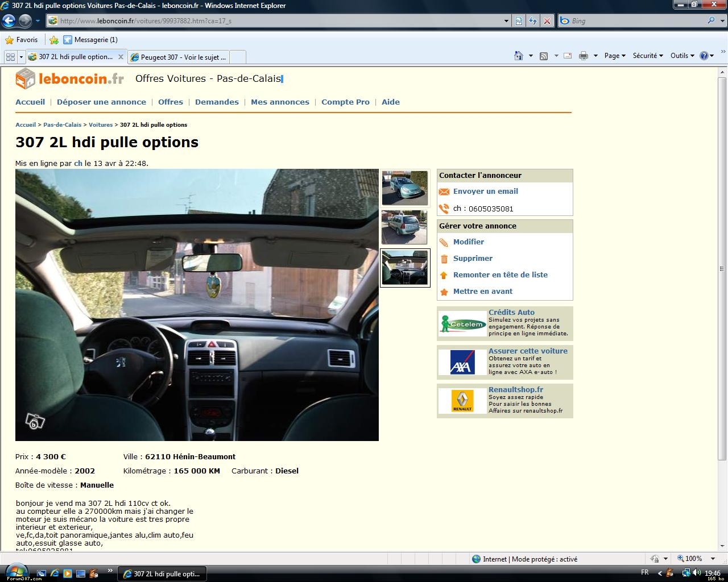Click the Supprimer link
Viewport: 728px width, 582px height.
point(473,259)
